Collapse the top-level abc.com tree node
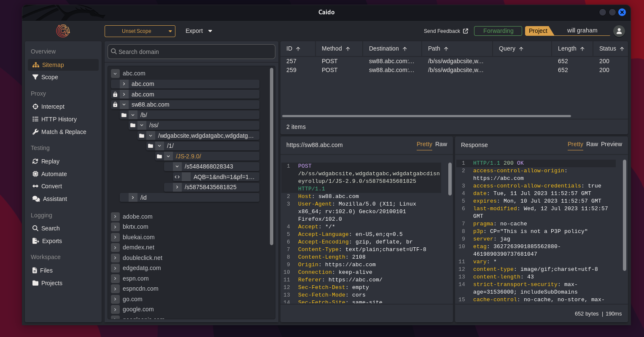 [x=115, y=73]
